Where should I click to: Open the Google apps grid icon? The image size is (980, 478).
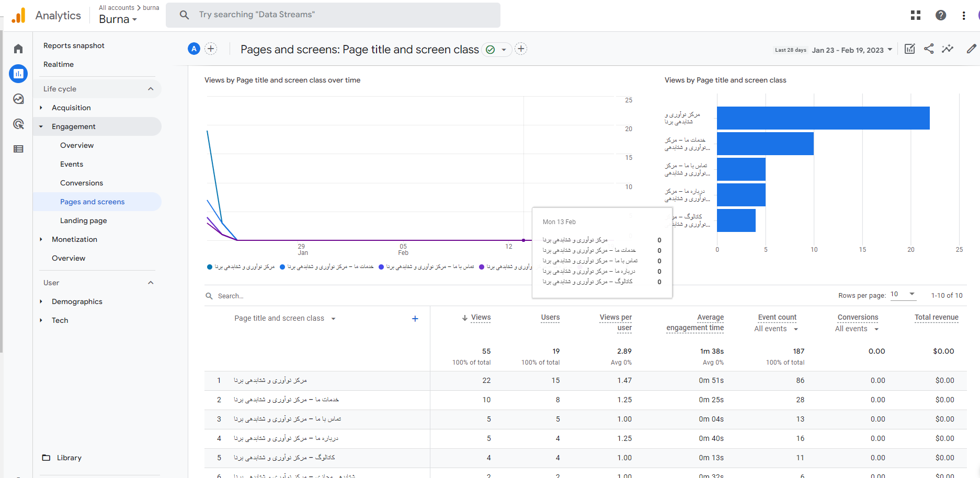pos(915,15)
